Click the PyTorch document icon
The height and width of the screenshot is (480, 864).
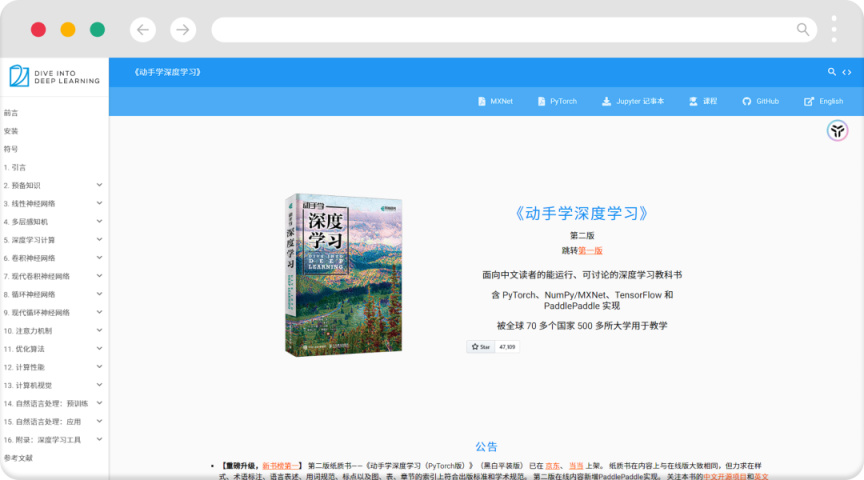point(541,101)
